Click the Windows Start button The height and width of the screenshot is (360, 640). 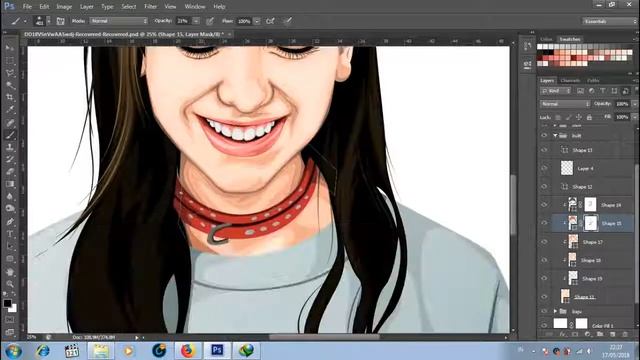coord(13,351)
